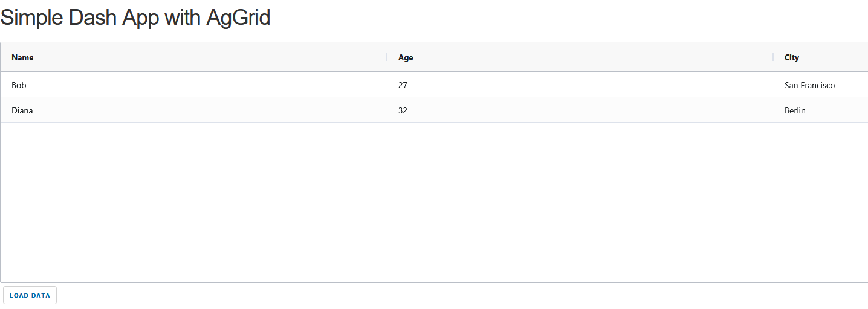Select the cell containing Diana
Image resolution: width=868 pixels, height=309 pixels.
22,110
